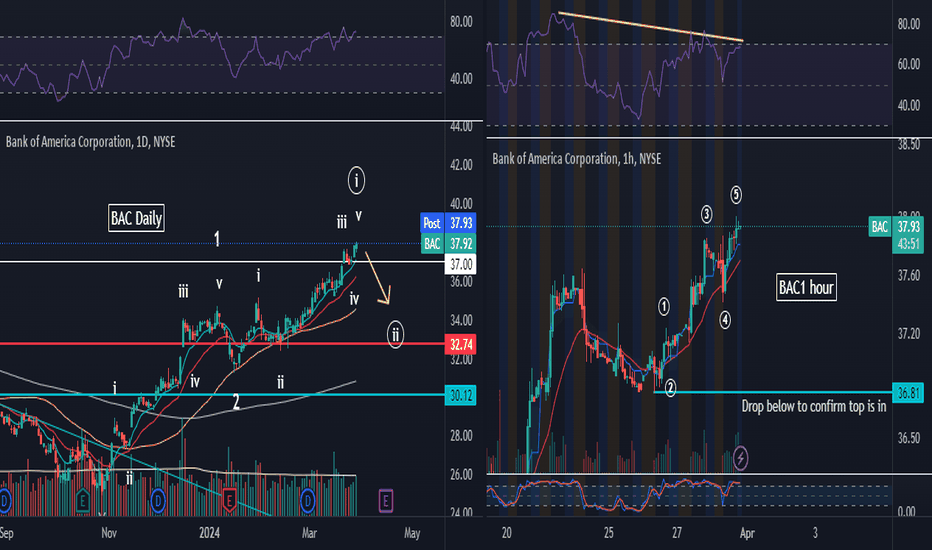
Task: Select the circled 1 wave label on hourly chart
Action: [x=663, y=307]
